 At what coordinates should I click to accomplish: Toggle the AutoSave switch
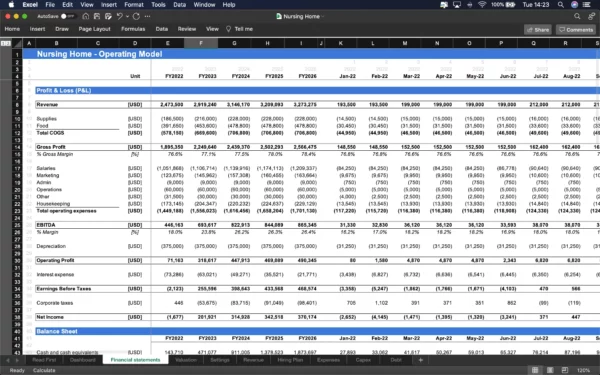(68, 16)
